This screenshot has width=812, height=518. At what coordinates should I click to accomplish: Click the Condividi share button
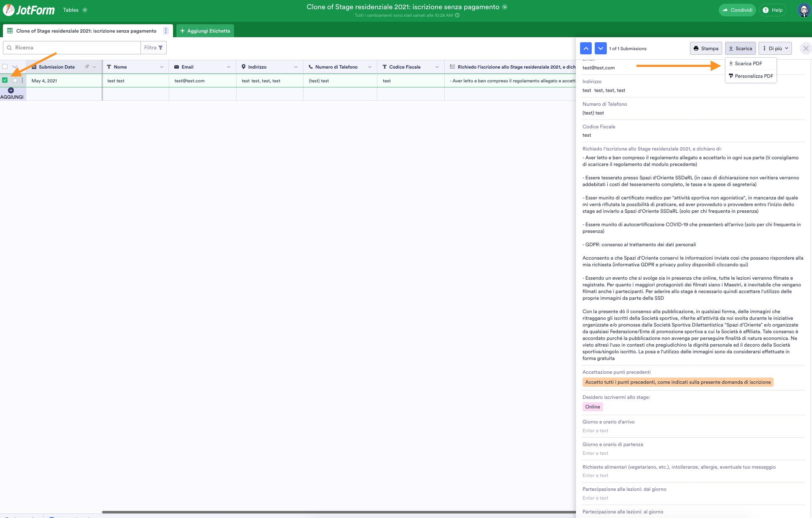pos(737,10)
